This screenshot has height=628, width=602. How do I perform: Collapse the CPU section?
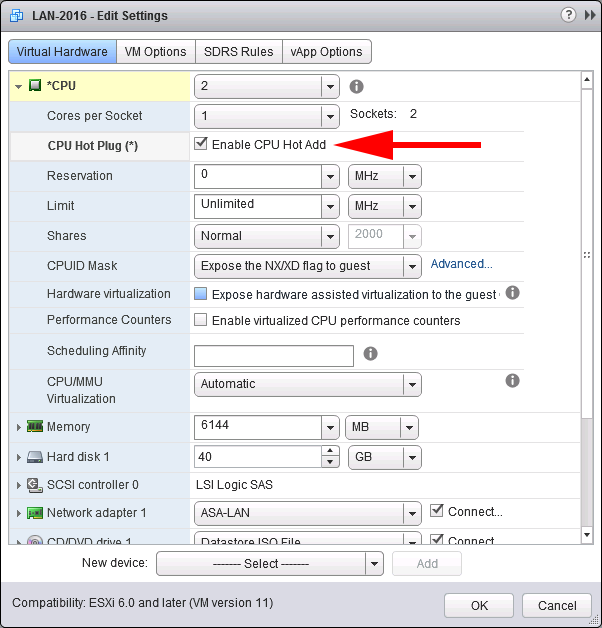(18, 86)
